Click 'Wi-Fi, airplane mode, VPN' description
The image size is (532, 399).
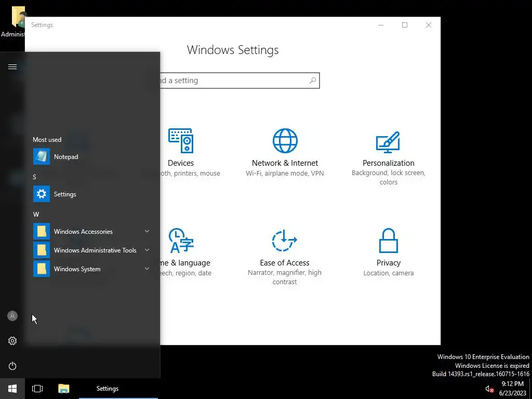[x=285, y=173]
